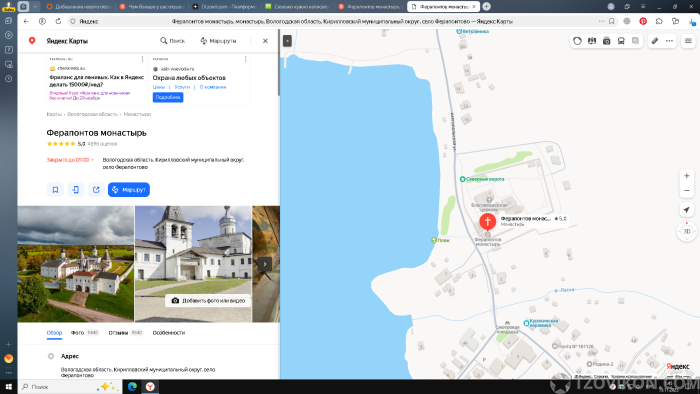Open the bell tower church photo

click(193, 264)
